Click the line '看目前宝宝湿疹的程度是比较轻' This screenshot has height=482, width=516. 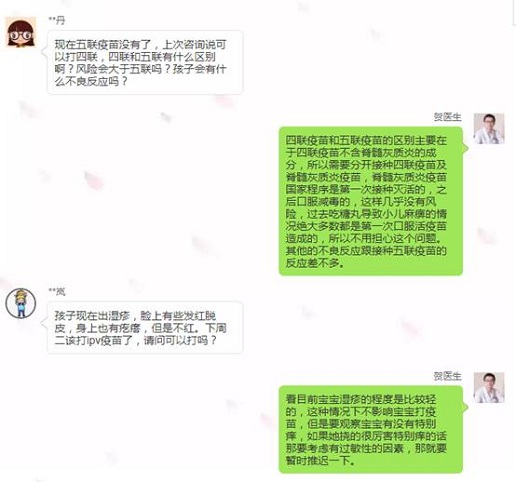[x=361, y=399]
